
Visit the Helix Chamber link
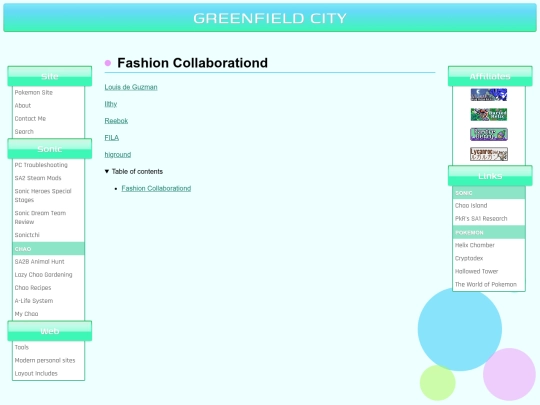tap(475, 245)
